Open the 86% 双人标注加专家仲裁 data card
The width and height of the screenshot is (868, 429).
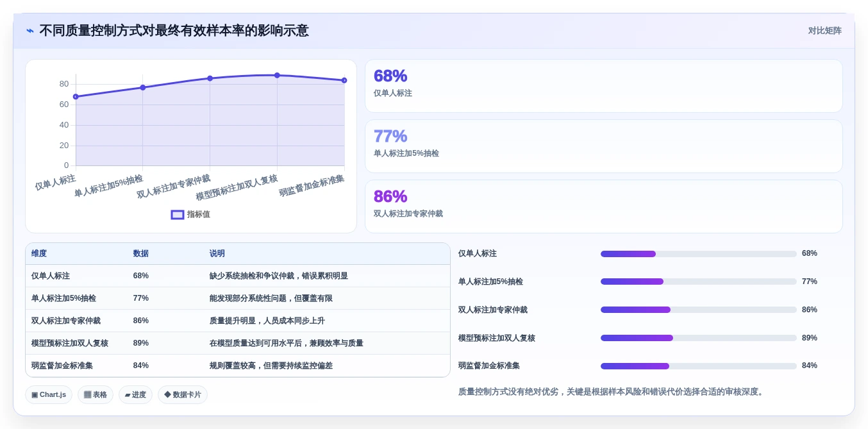(x=603, y=206)
